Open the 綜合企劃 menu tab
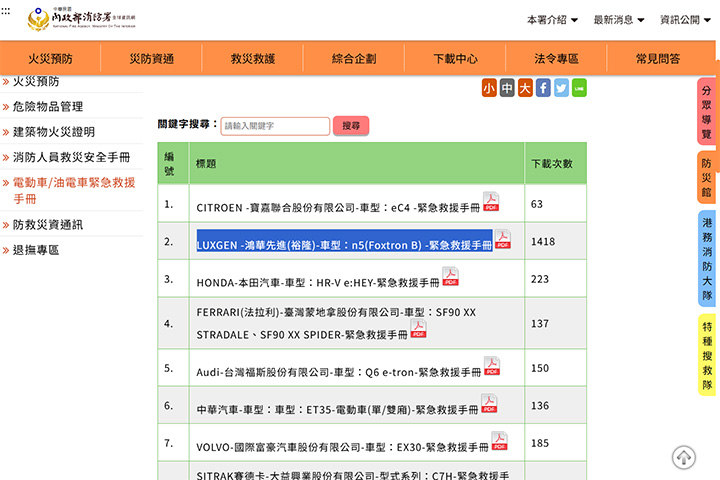The image size is (720, 480). pos(354,58)
